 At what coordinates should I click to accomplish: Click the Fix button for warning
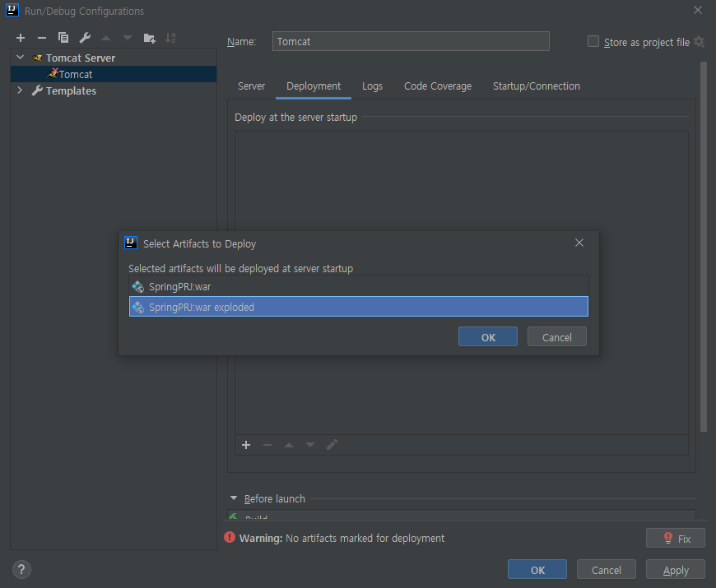click(x=676, y=538)
